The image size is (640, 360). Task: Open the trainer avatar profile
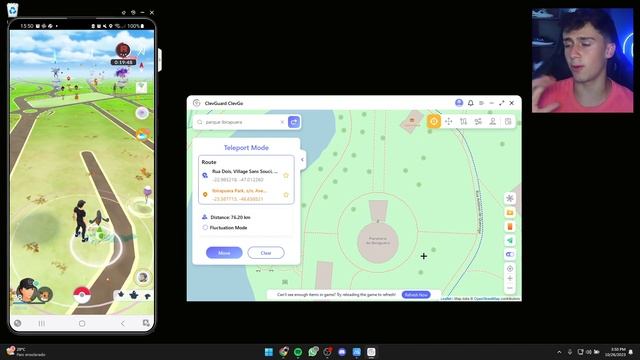(x=27, y=291)
